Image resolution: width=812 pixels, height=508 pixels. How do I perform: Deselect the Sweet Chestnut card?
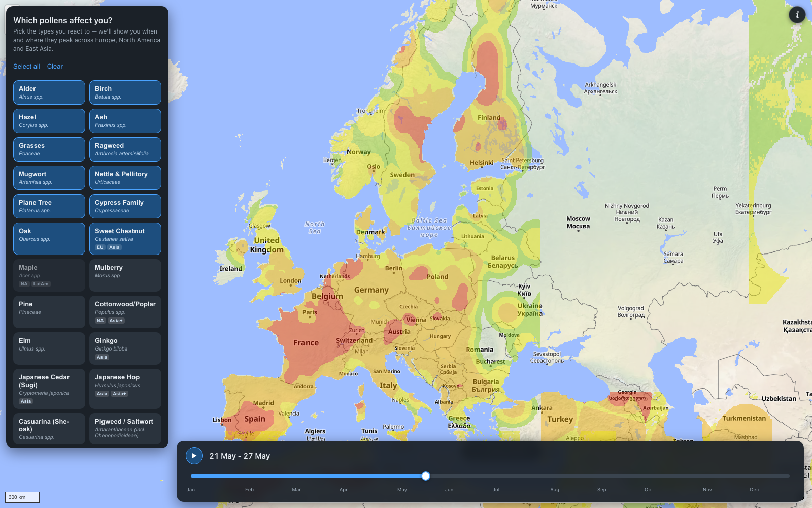point(125,239)
